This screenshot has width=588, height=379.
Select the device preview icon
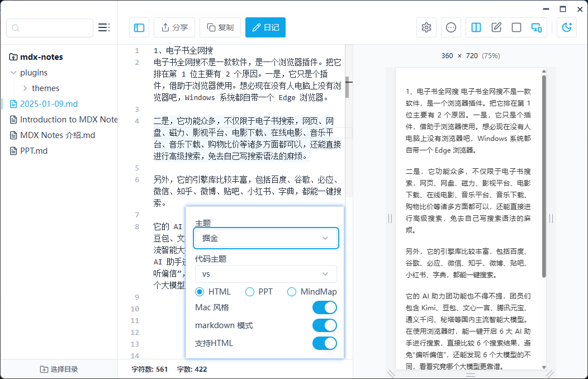[537, 27]
